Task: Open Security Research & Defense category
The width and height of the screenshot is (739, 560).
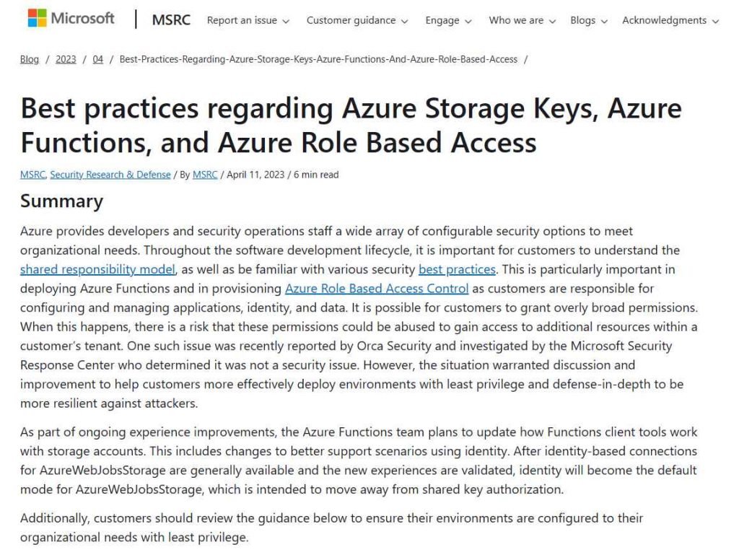Action: 110,175
